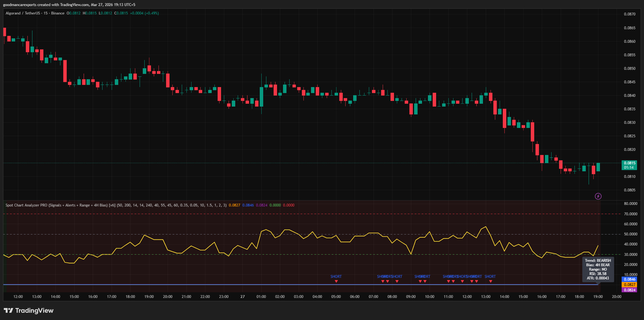This screenshot has width=644, height=320.
Task: Click the blue 0.0846 indicator value tag
Action: [629, 279]
